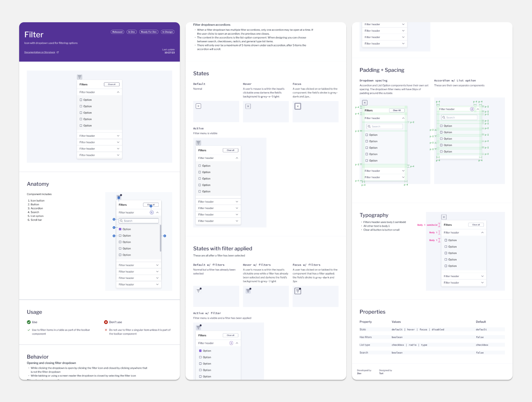Click the X icon in the Hover state

coord(248,106)
